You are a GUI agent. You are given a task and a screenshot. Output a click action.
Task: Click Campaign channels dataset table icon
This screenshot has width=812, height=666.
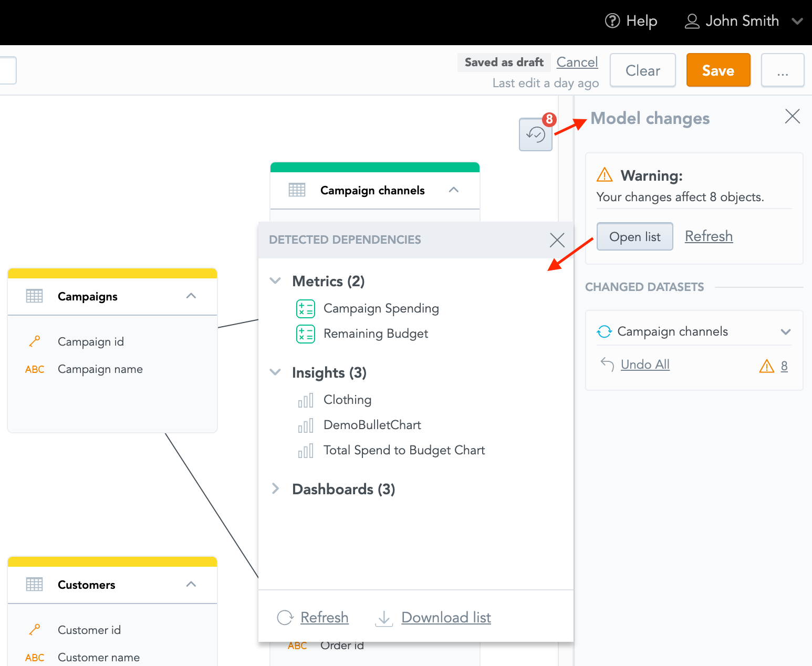pos(297,190)
